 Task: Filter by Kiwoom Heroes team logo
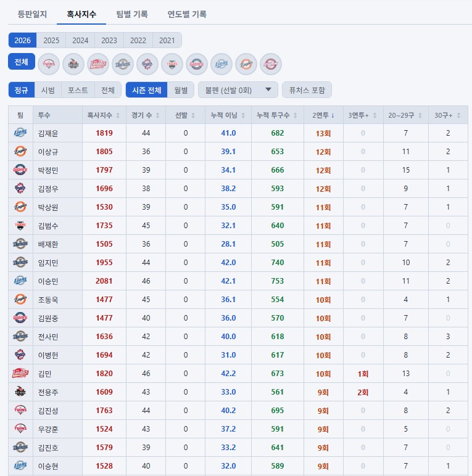271,64
